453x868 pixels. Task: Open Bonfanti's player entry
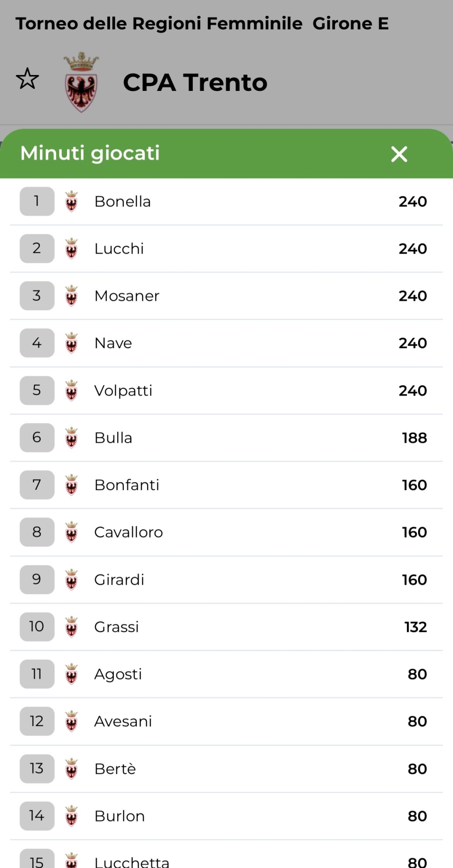coord(127,485)
